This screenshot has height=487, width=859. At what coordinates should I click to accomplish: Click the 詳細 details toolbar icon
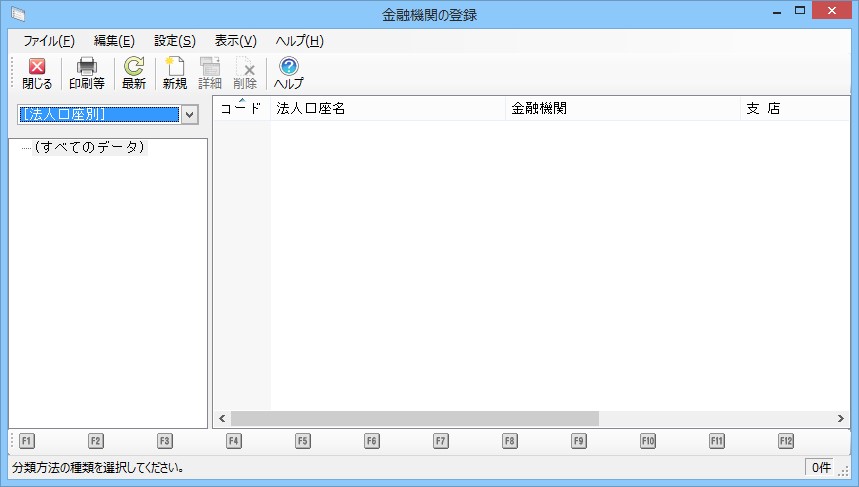tap(210, 73)
